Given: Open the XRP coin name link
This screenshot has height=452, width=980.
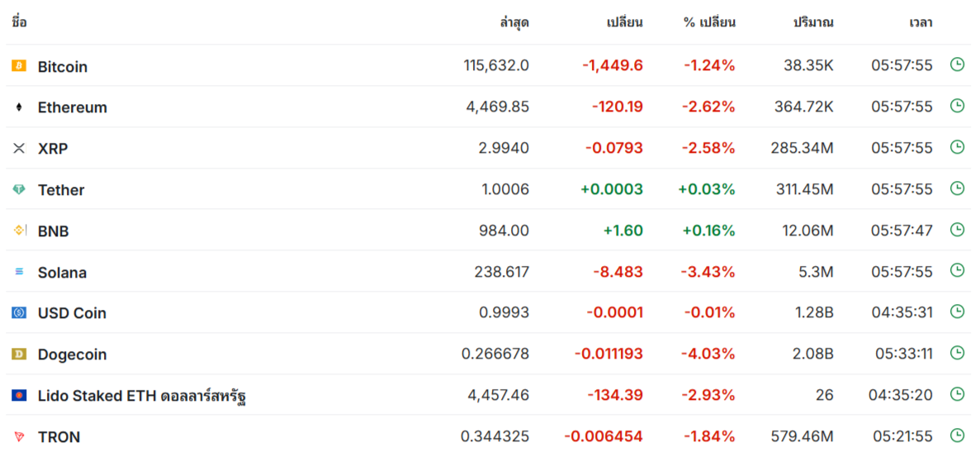Looking at the screenshot, I should click(x=53, y=149).
